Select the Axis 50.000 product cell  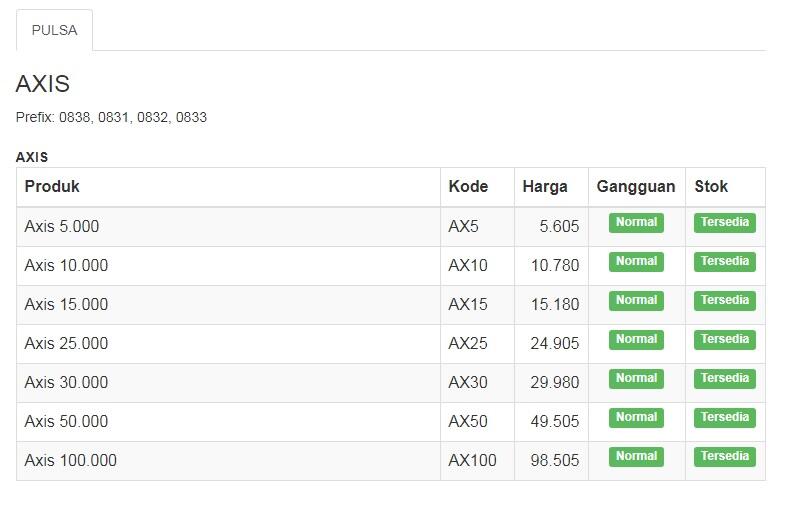point(229,422)
